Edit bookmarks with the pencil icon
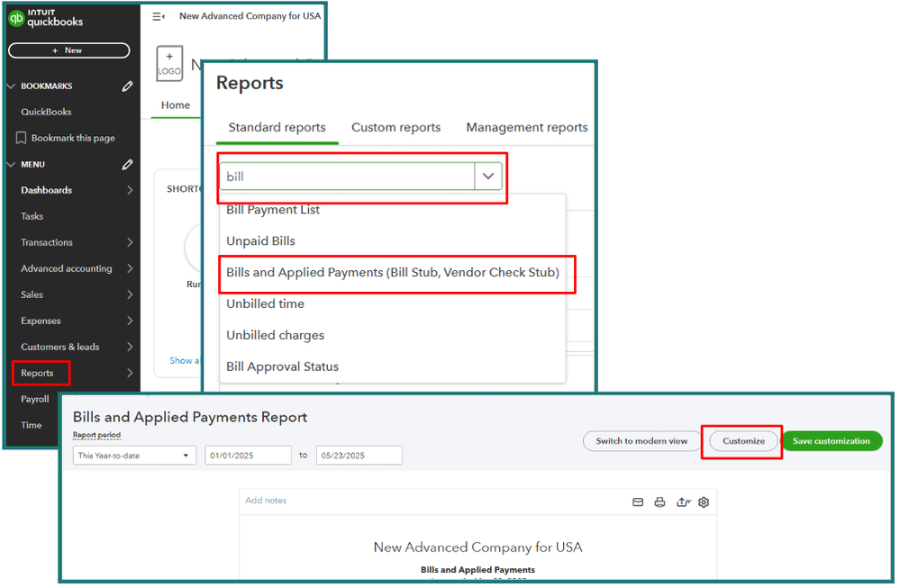The image size is (900, 588). (x=127, y=86)
